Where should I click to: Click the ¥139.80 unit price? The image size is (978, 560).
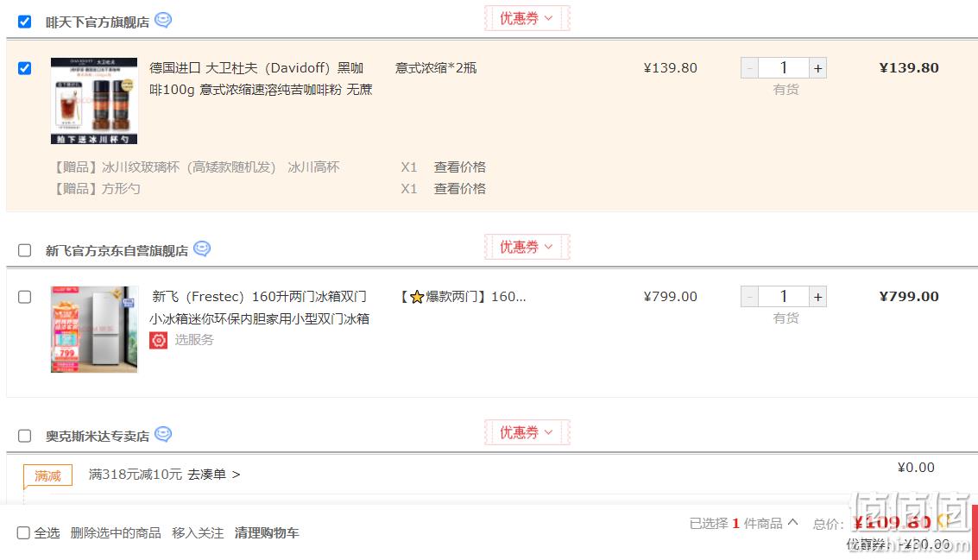click(671, 68)
